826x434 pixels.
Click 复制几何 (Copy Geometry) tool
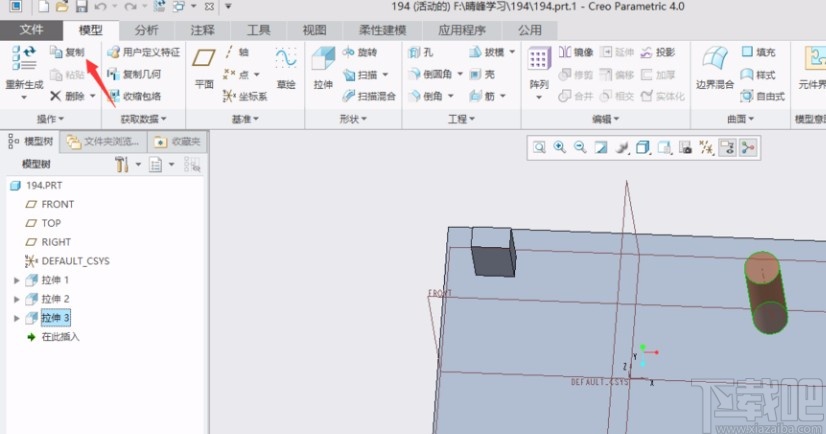(134, 74)
